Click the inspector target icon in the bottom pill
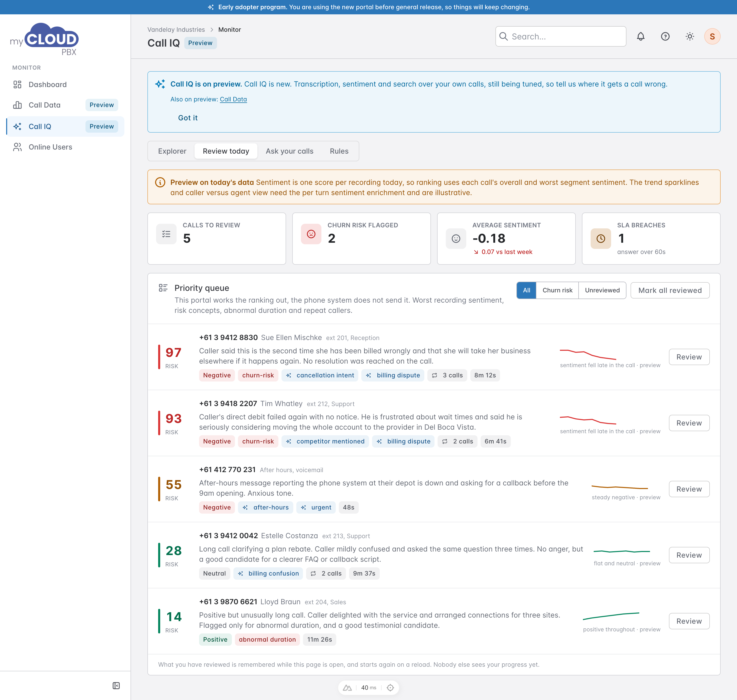This screenshot has height=700, width=737. [x=390, y=688]
